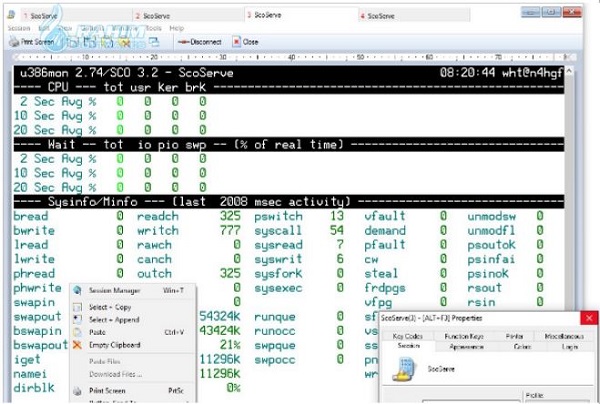Image resolution: width=600 pixels, height=404 pixels.
Task: Open the Appearance tab in Properties
Action: [466, 347]
